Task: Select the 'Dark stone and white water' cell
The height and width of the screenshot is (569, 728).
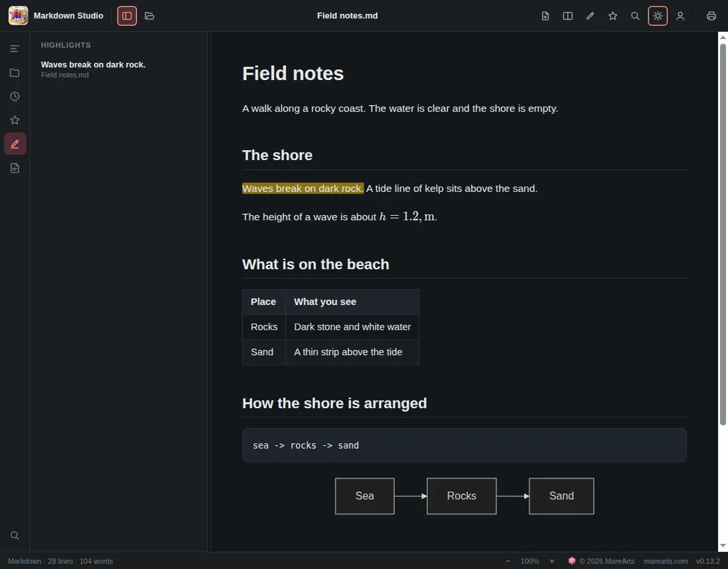Action: tap(352, 328)
